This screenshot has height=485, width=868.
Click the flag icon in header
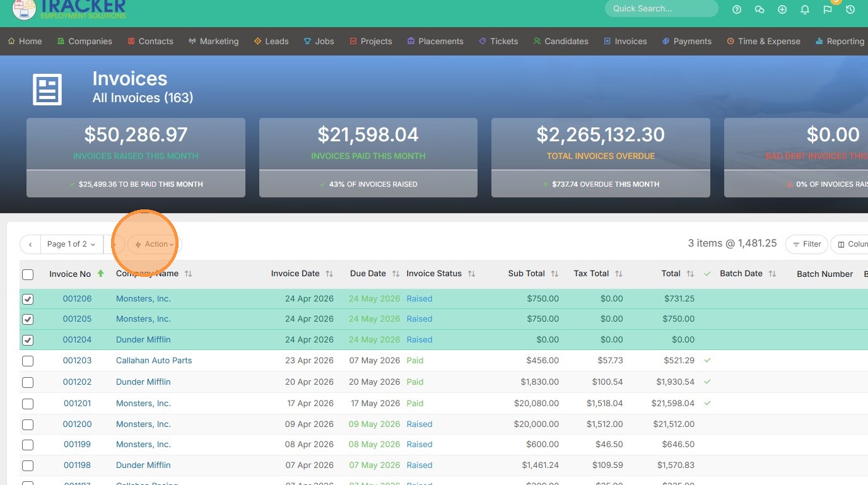coord(828,9)
